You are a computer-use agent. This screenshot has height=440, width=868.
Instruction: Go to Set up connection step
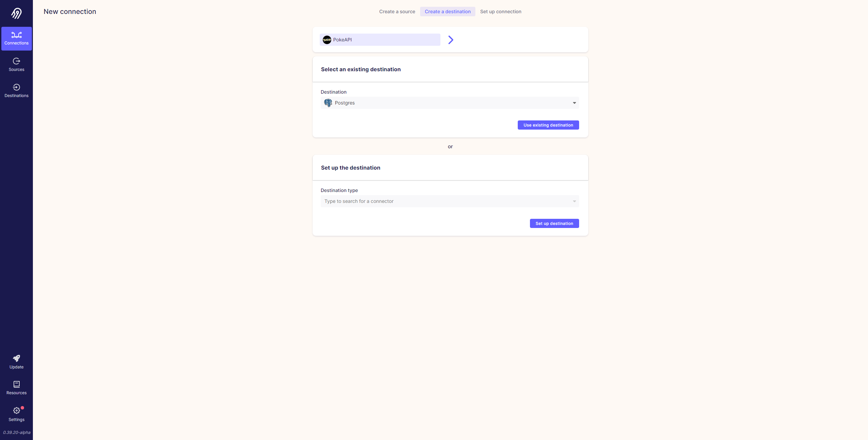click(500, 12)
